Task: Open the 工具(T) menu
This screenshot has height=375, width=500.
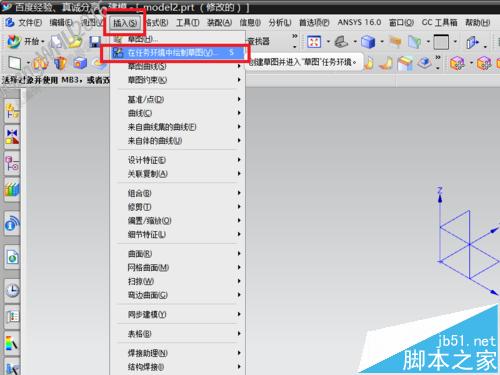Action: pos(187,23)
